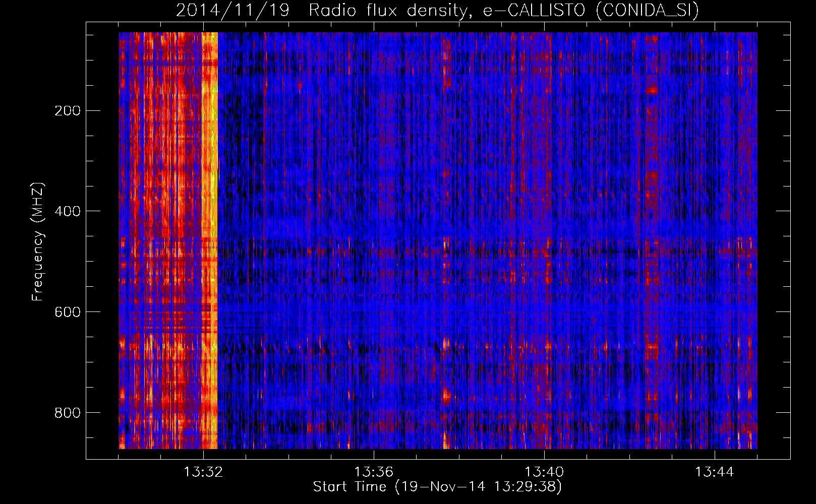Click the 600 frequency tick label
The image size is (816, 504).
click(x=68, y=312)
